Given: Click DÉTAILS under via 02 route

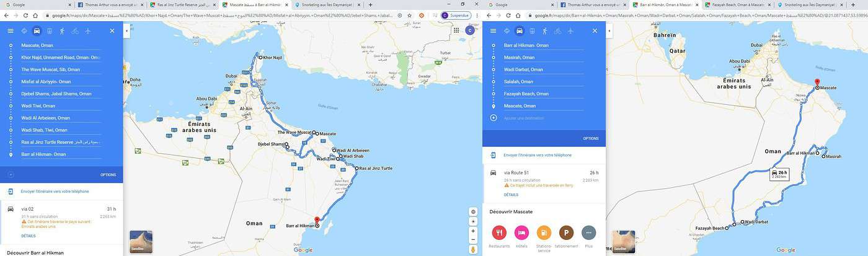Looking at the screenshot, I should pyautogui.click(x=29, y=236).
